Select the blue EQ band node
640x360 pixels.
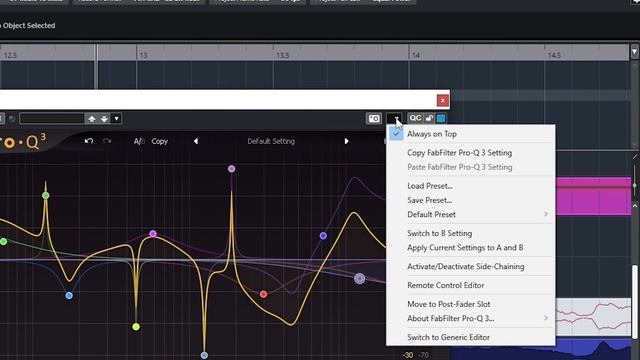[69, 296]
